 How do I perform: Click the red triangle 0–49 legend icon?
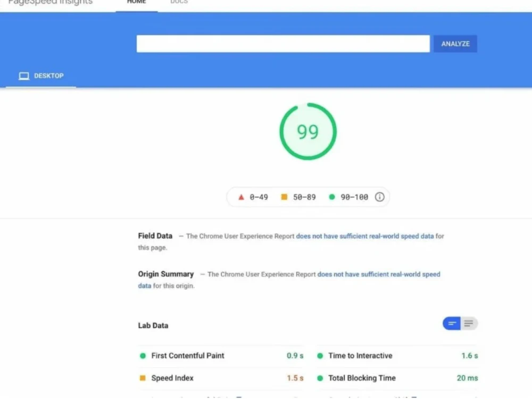click(241, 197)
